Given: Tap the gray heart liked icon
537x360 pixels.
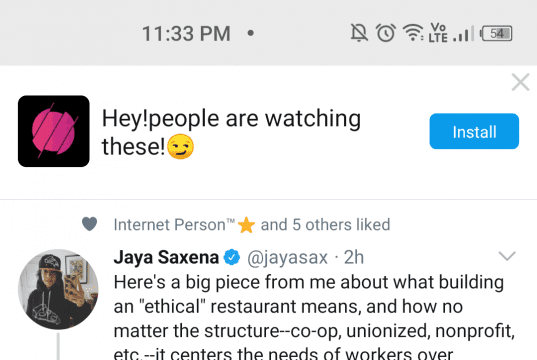Looking at the screenshot, I should (x=89, y=224).
